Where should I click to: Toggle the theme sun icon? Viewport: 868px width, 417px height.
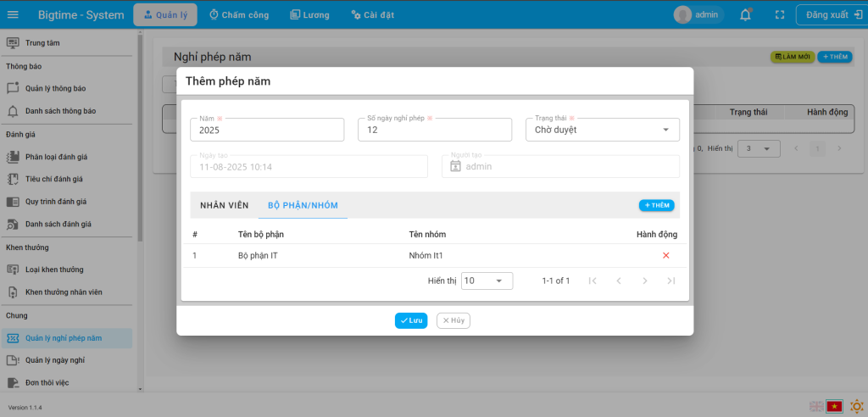[x=856, y=406]
